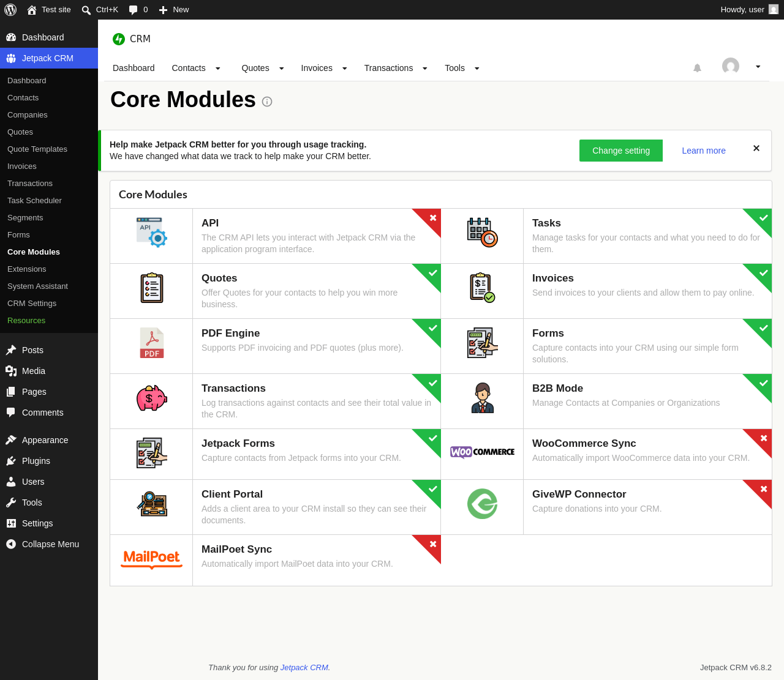Enable MailPoet Sync via red corner
This screenshot has width=784, height=680.
point(431,545)
